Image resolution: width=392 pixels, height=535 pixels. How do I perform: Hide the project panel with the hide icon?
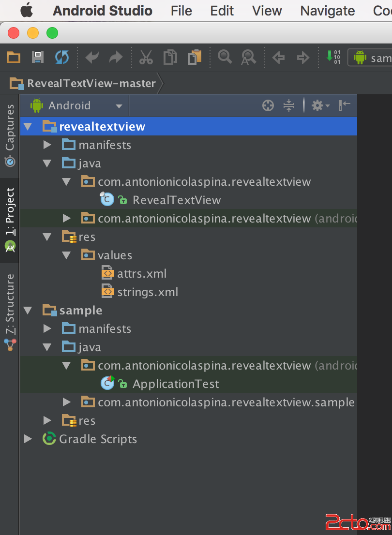[344, 105]
